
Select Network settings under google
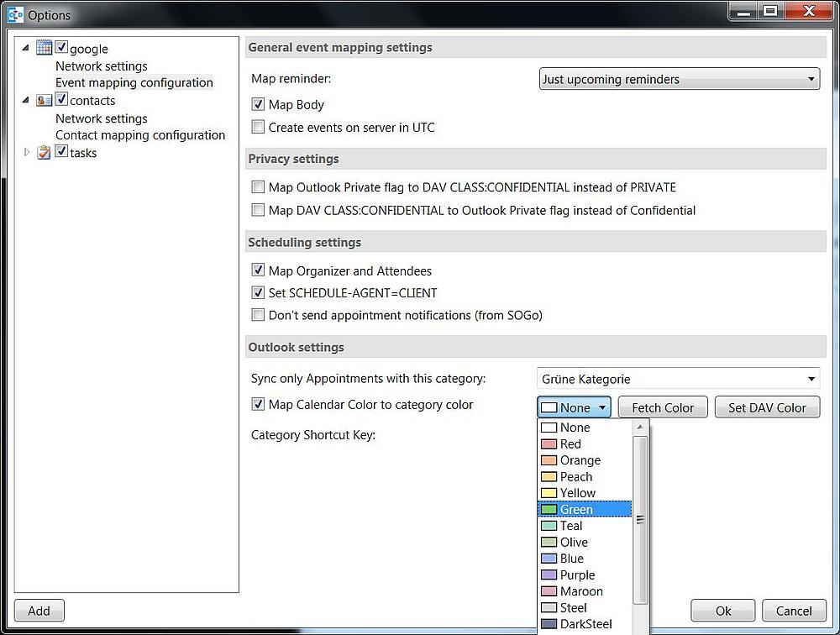point(102,66)
